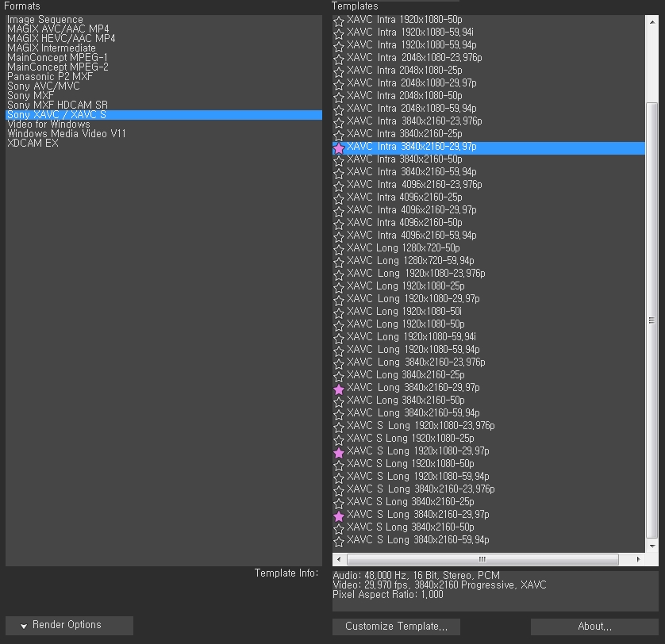Choose XAVC S Long 1920x1080-59,94p template name
This screenshot has height=644, width=665.
(417, 477)
